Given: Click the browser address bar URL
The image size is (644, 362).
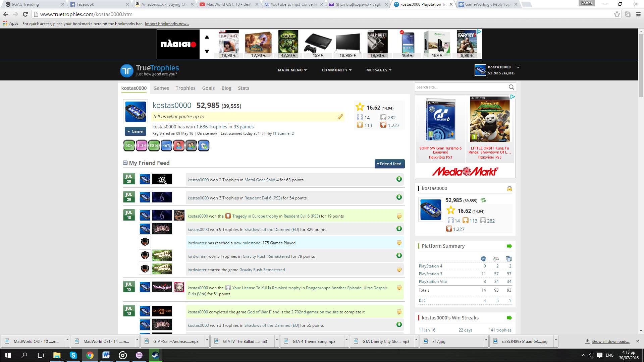Looking at the screenshot, I should tap(86, 14).
